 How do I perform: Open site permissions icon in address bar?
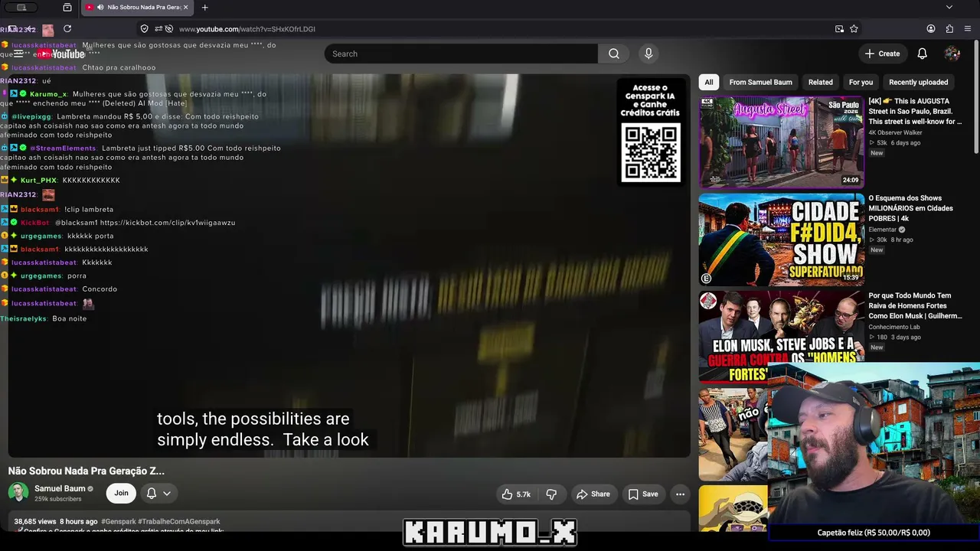click(x=158, y=29)
